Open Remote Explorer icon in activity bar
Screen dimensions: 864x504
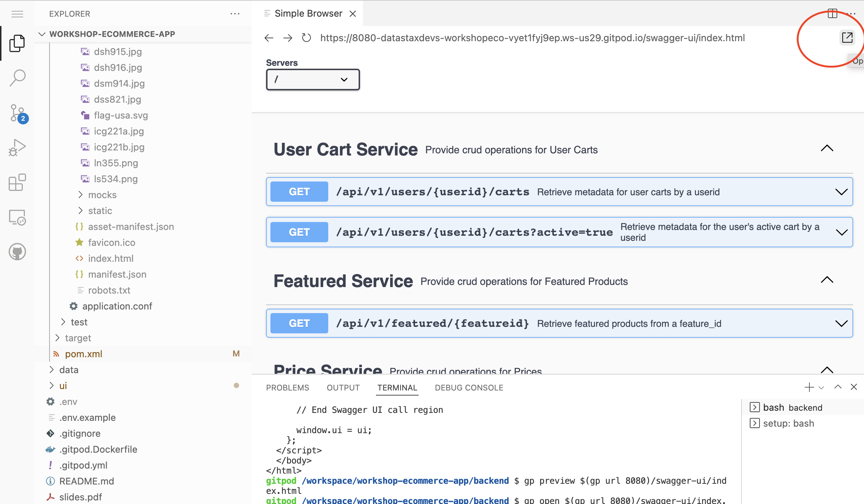17,217
